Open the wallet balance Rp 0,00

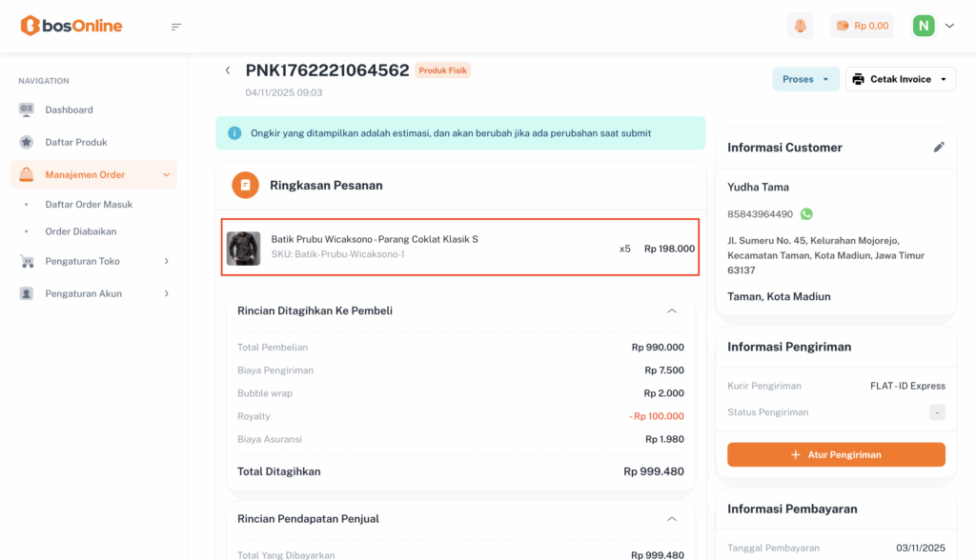click(862, 26)
